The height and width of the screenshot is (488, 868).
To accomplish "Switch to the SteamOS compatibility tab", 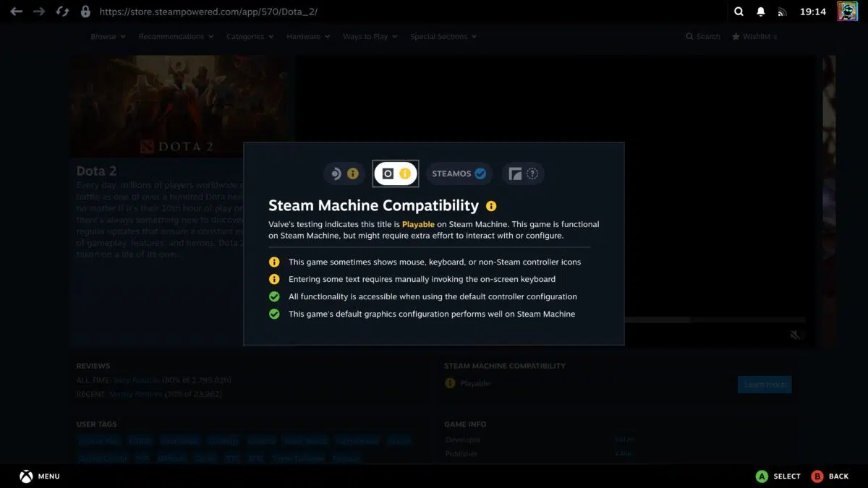I will coord(459,174).
